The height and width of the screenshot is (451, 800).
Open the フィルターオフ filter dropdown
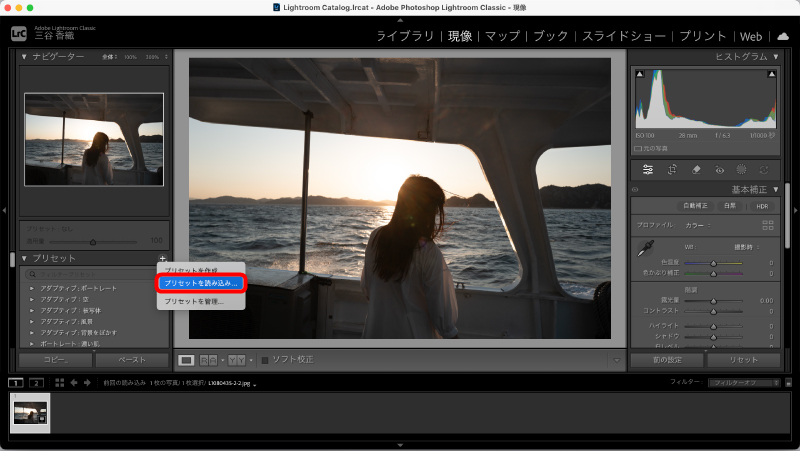(x=743, y=383)
